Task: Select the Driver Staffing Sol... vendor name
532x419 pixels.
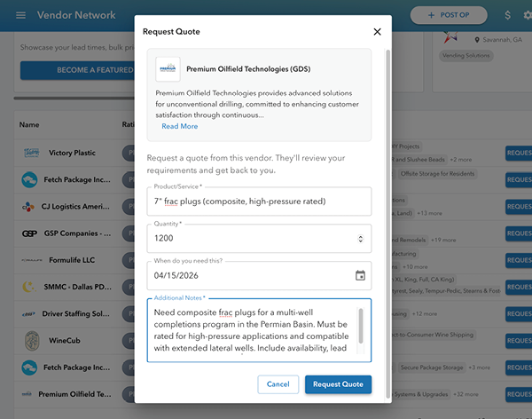Action: [76, 313]
